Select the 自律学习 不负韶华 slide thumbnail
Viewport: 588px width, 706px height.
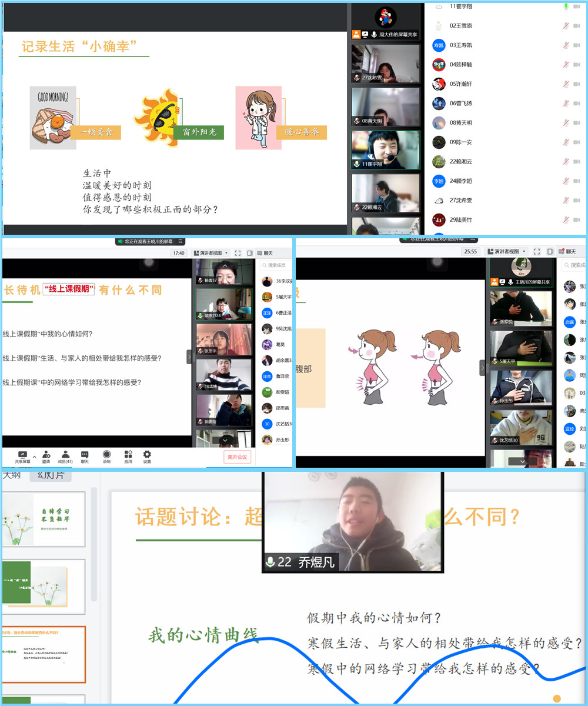coord(44,519)
